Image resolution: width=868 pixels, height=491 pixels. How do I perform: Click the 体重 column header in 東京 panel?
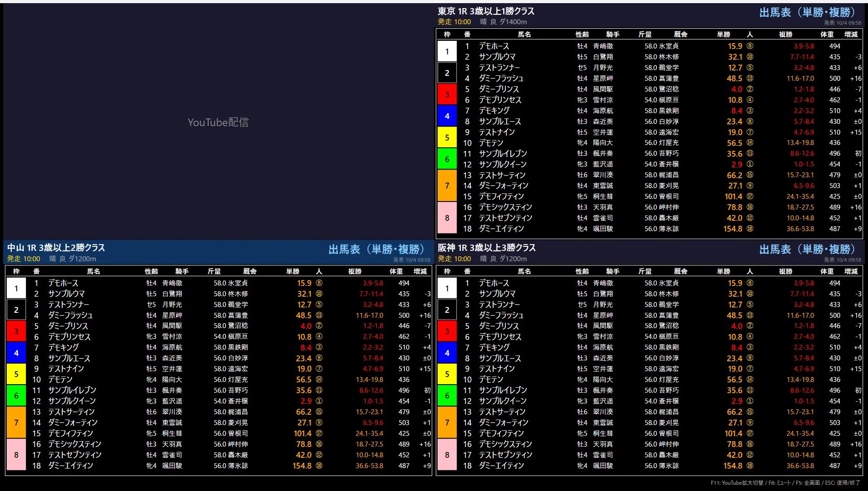tap(827, 35)
